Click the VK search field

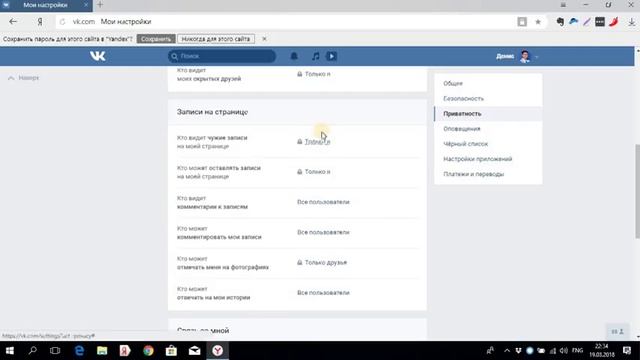222,56
